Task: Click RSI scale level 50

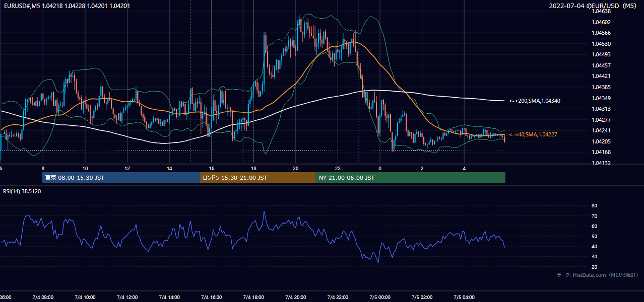Action: [x=594, y=236]
